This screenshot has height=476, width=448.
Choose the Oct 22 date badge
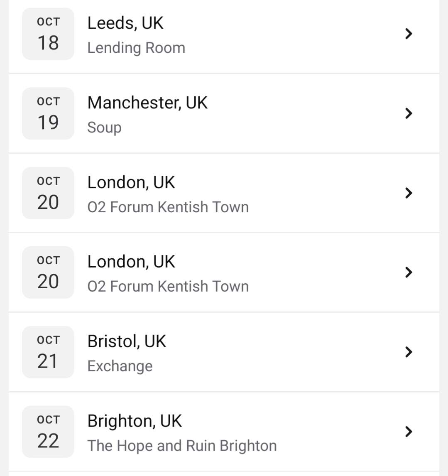[x=48, y=432]
